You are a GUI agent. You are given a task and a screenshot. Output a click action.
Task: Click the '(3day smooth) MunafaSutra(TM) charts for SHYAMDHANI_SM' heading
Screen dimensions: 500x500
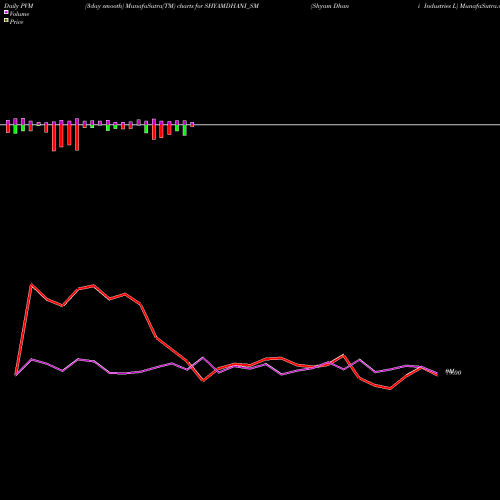pos(172,6)
